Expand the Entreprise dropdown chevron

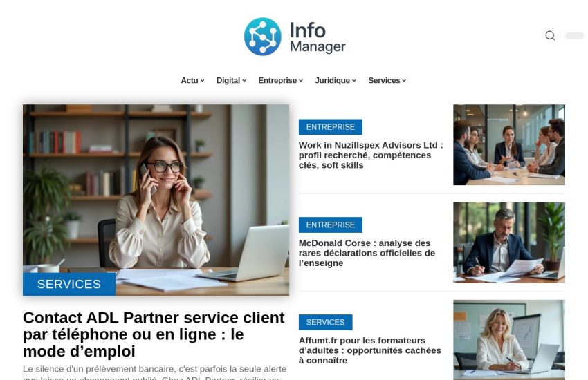(x=301, y=81)
